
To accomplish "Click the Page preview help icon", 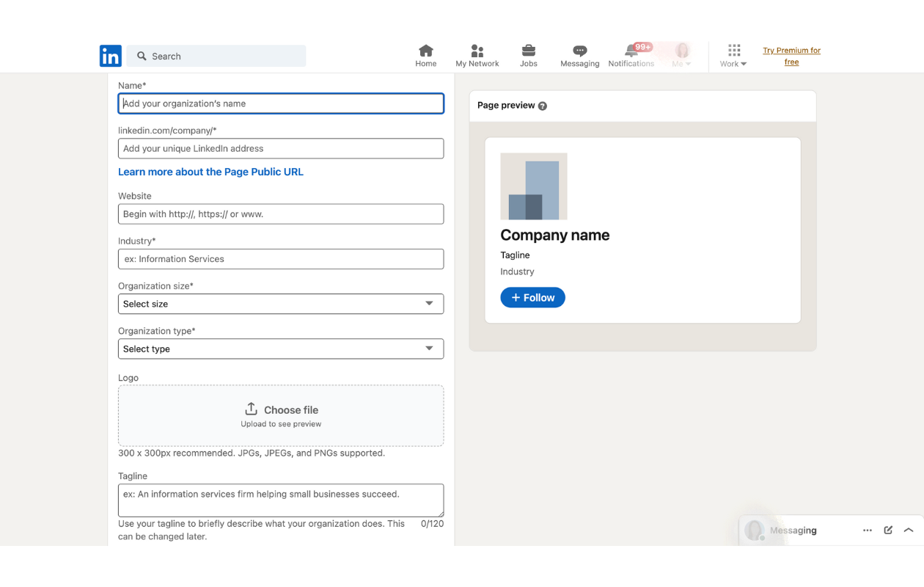I will pos(543,106).
